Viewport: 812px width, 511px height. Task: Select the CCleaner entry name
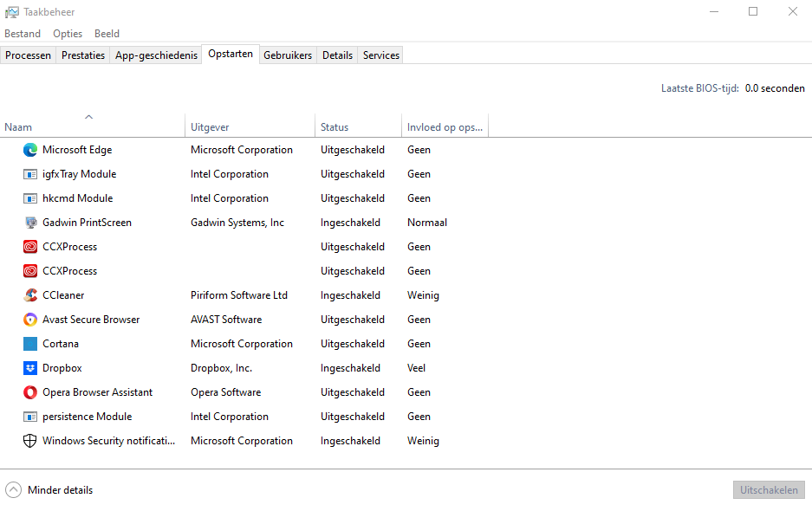coord(63,295)
